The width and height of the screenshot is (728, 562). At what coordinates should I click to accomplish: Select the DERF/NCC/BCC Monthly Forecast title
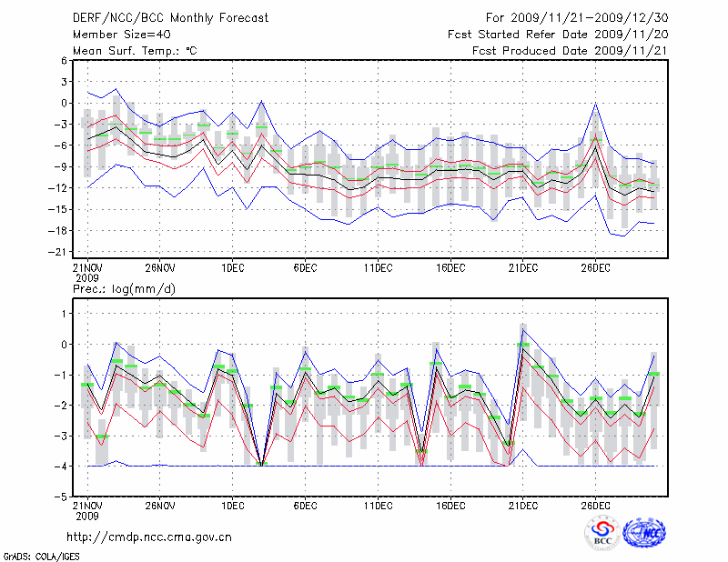point(171,17)
